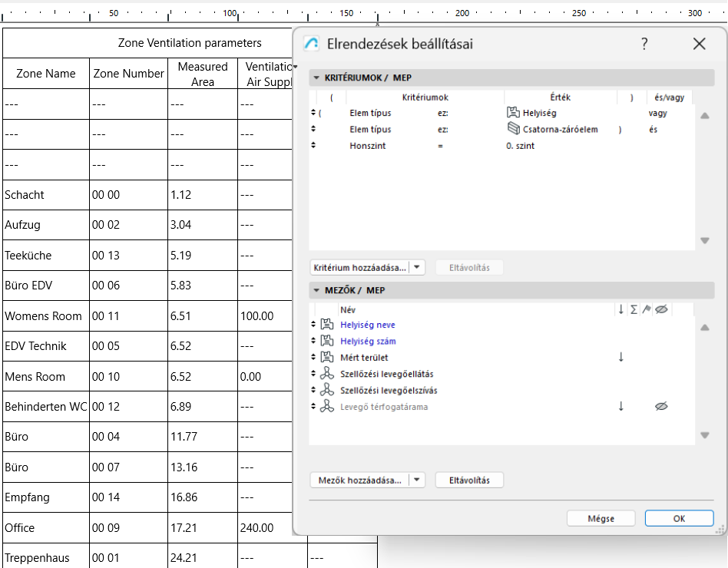This screenshot has height=568, width=728.
Task: Open the Kritérium hozzáadása dropdown arrow
Action: [417, 267]
